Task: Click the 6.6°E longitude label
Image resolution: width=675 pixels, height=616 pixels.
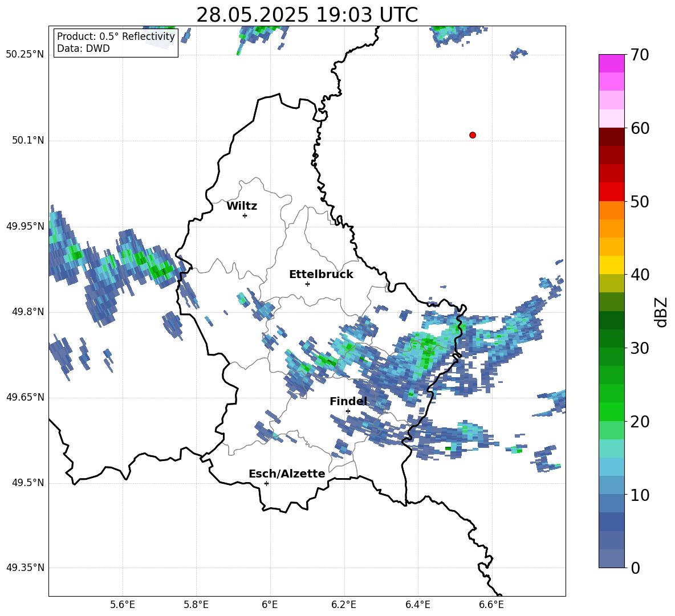Action: click(x=491, y=605)
